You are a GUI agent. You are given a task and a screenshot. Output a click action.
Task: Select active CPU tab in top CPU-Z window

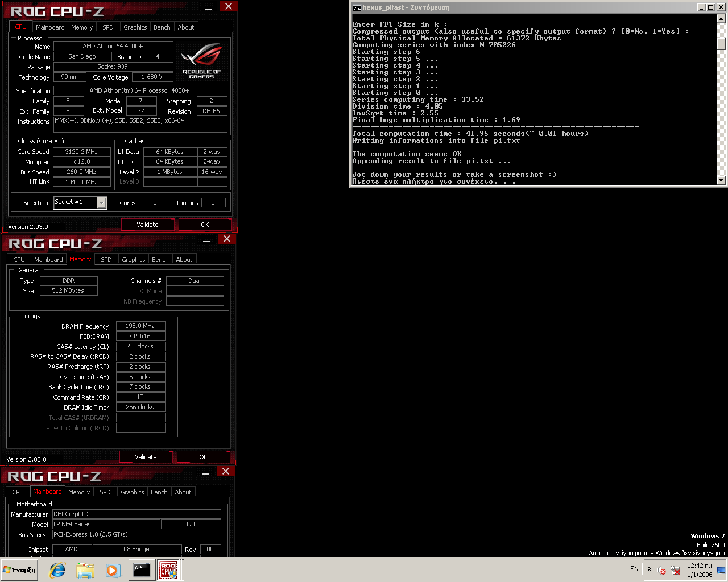tap(21, 27)
